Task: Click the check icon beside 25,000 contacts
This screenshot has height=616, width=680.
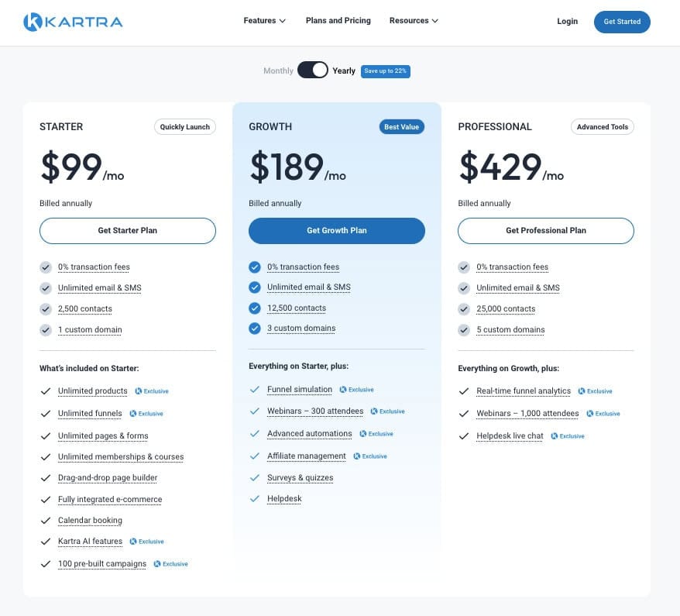Action: [464, 309]
